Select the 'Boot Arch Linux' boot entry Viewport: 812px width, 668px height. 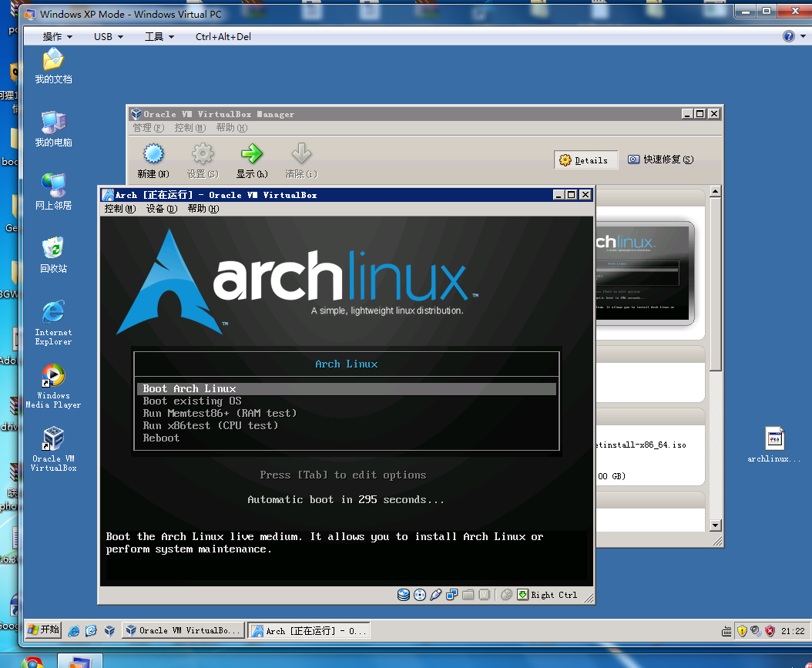pos(347,389)
